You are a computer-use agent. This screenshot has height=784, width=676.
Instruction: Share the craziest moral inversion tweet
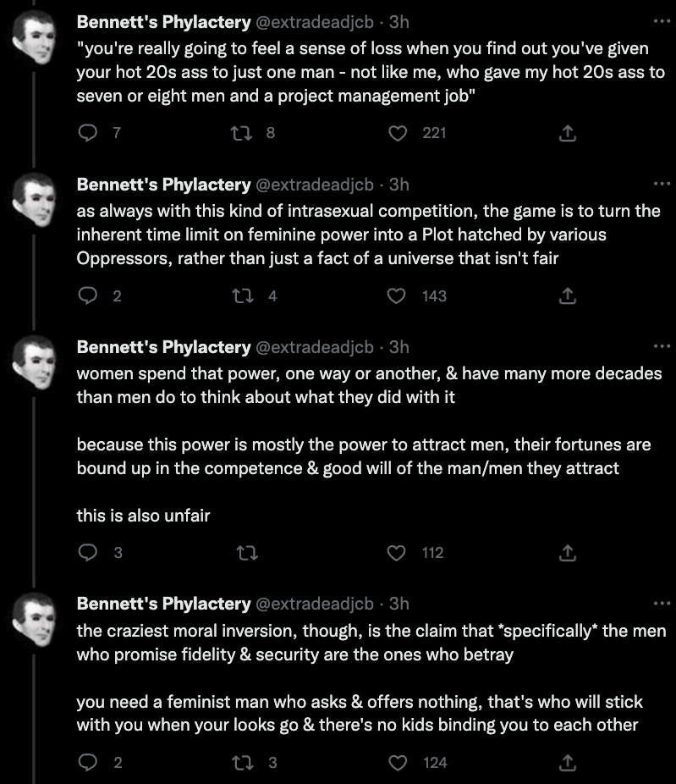tap(568, 763)
